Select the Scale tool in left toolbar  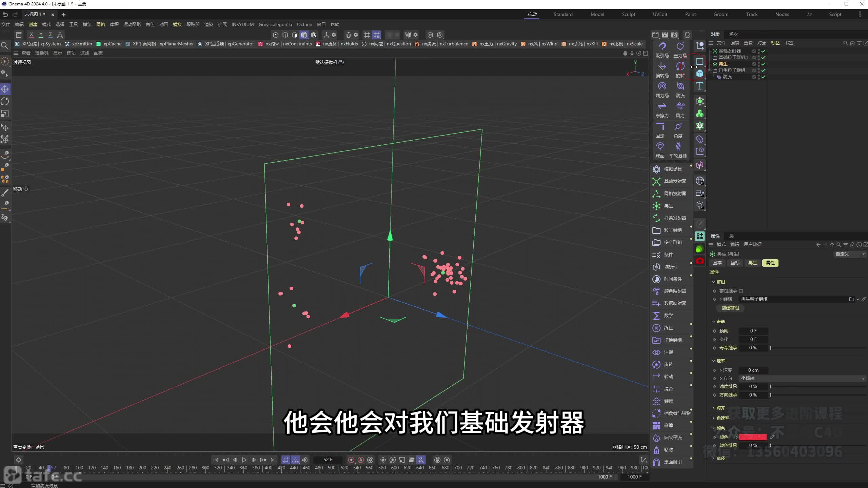(5, 114)
